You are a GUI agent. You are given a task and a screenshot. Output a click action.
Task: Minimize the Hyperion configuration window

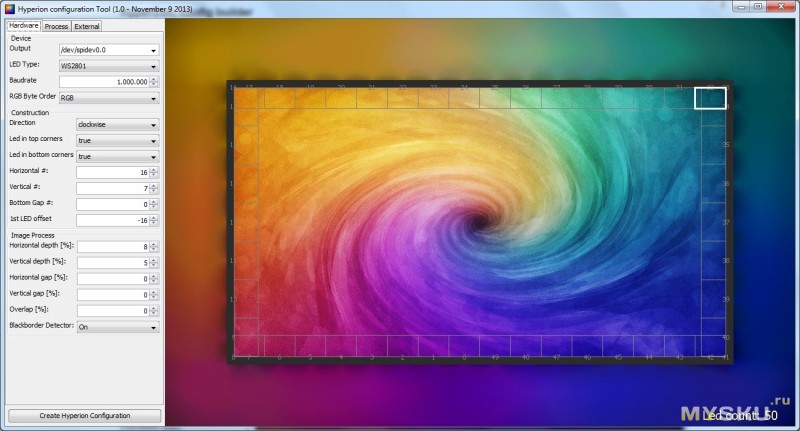coord(741,7)
